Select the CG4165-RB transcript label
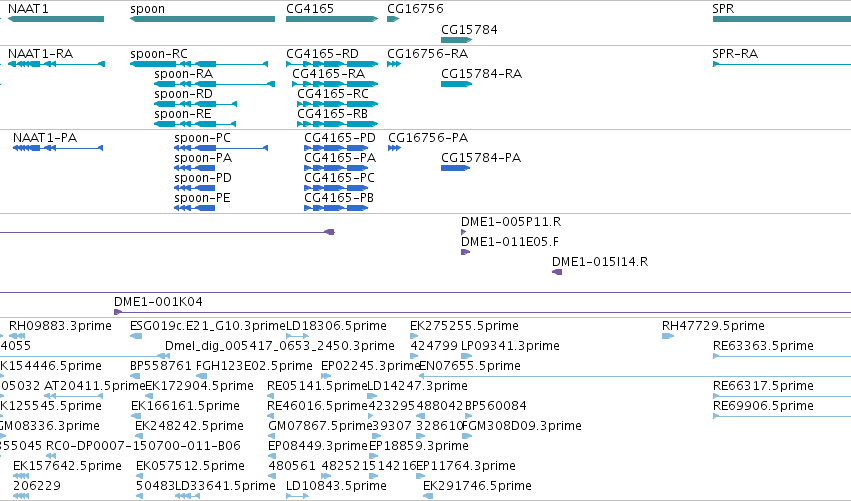This screenshot has width=851, height=501. (332, 114)
